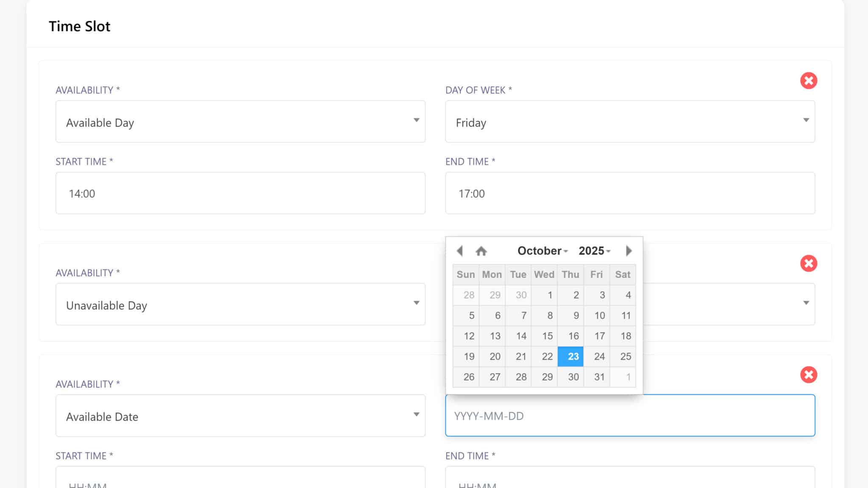Screen dimensions: 868x488
Task: Pick October 31 in the date picker
Action: [x=597, y=377]
